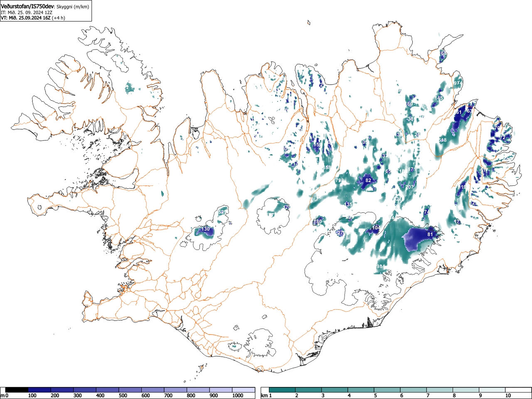Image resolution: width=532 pixels, height=399 pixels.
Task: Click the '500' tick on meter legend
Action: [123, 396]
